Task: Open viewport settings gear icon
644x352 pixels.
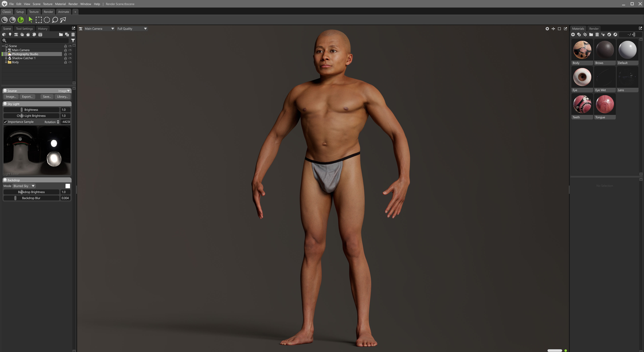Action: point(547,29)
